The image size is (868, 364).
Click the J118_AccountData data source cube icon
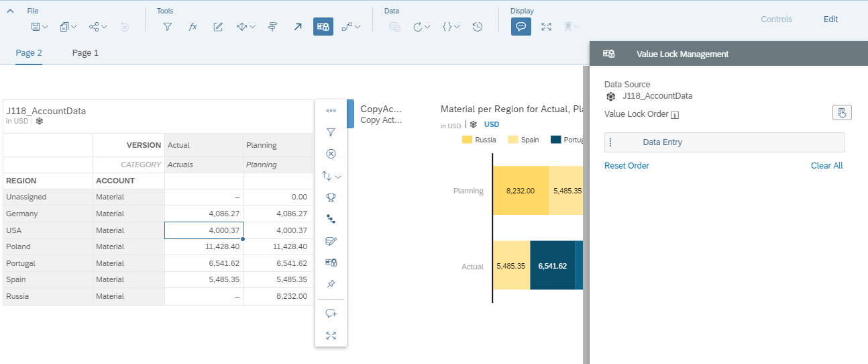(610, 96)
